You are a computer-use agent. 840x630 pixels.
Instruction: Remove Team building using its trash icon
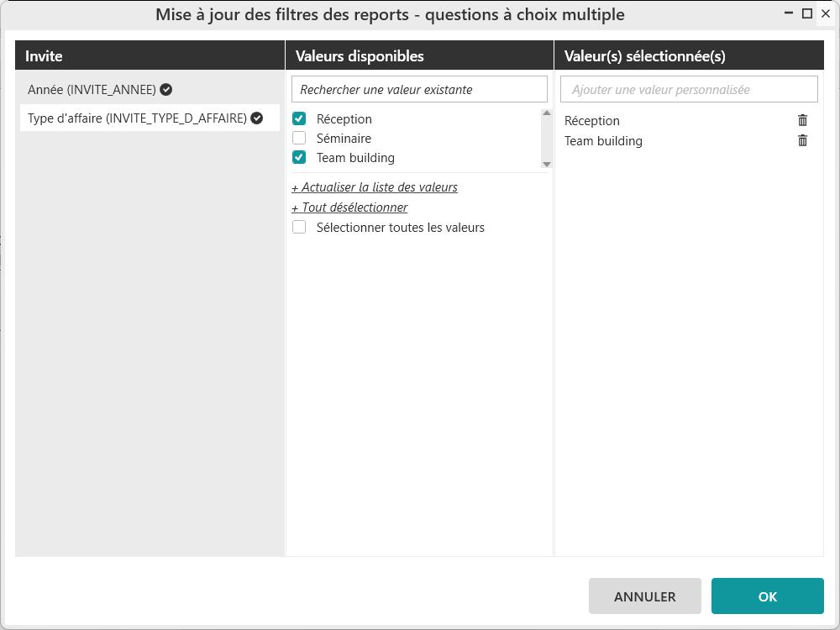(x=802, y=140)
